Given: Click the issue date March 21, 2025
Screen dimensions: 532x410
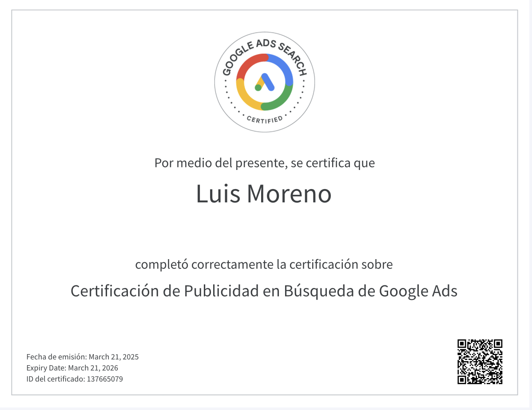Looking at the screenshot, I should click(x=114, y=357).
